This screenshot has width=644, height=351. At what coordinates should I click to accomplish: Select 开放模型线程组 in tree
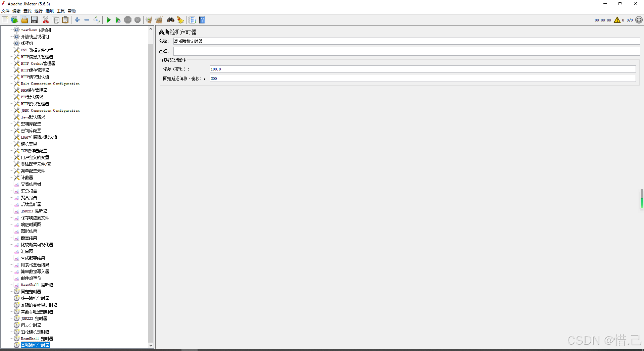coord(35,37)
